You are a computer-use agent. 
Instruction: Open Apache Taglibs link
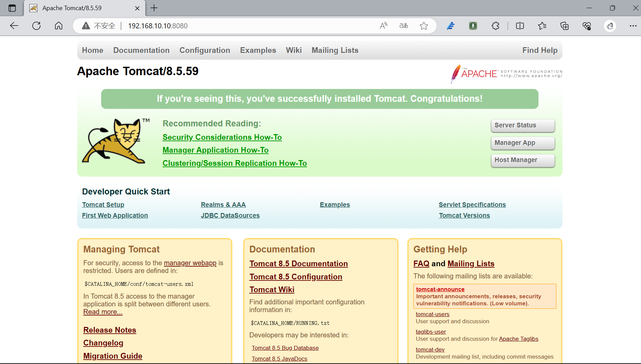coord(519,339)
